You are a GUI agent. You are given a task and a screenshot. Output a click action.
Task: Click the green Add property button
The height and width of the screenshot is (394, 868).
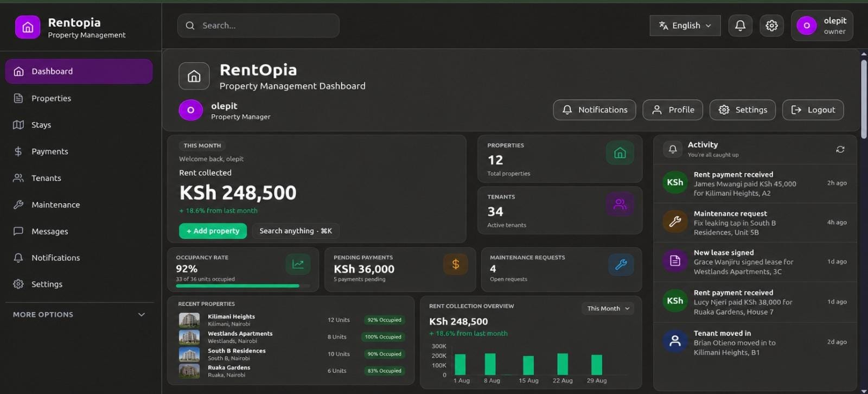(213, 231)
